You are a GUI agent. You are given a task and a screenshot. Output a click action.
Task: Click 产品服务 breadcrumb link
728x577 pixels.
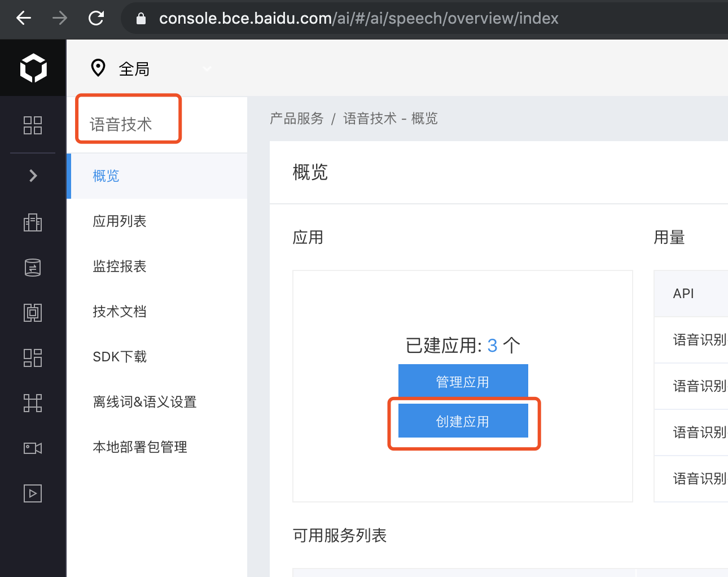[x=297, y=119]
